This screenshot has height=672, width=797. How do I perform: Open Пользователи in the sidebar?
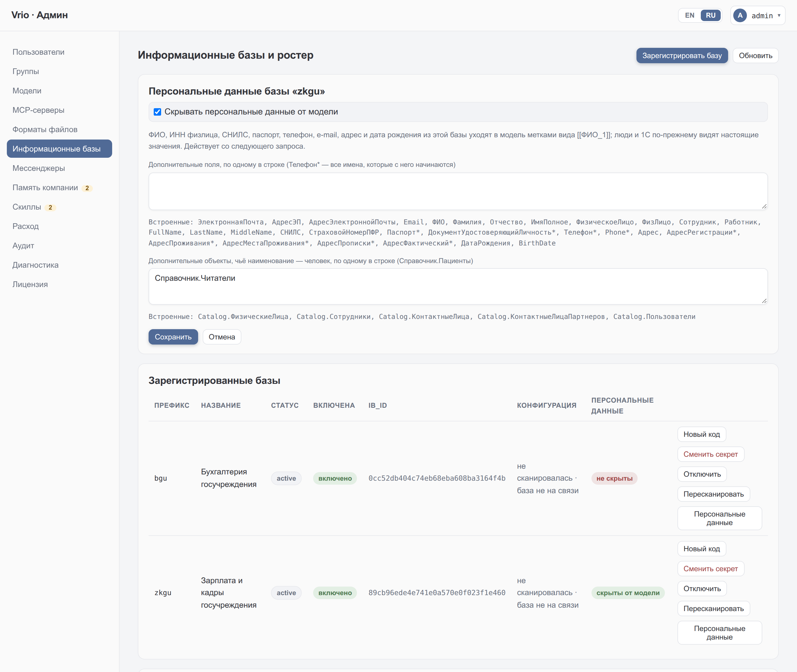(x=59, y=52)
